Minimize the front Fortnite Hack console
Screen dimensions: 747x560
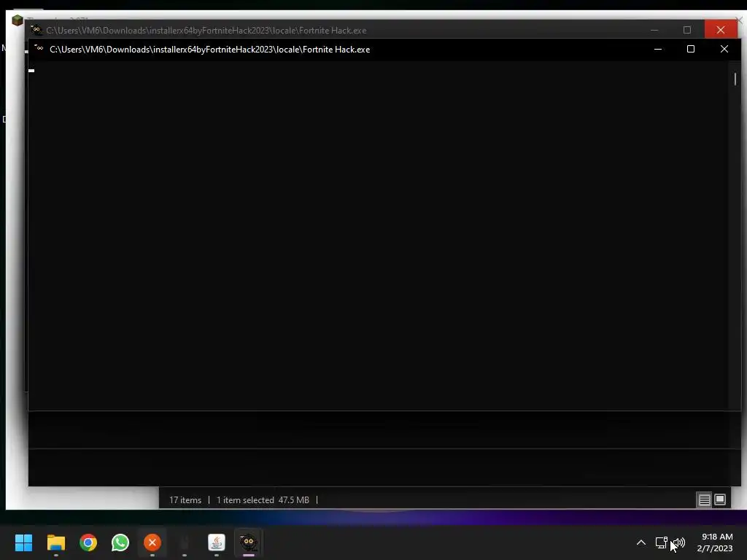tap(658, 49)
